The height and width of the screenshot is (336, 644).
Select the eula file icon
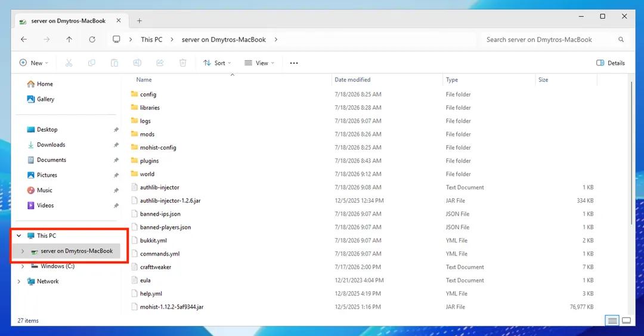(134, 280)
